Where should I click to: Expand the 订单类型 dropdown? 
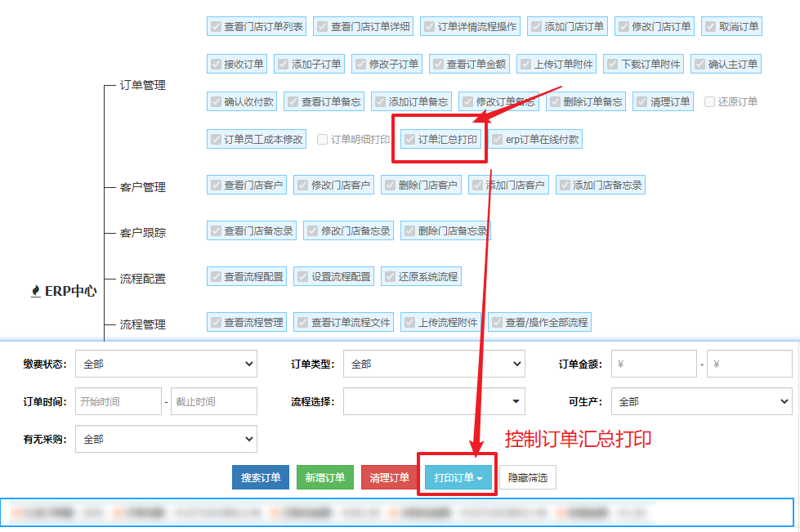coord(434,364)
